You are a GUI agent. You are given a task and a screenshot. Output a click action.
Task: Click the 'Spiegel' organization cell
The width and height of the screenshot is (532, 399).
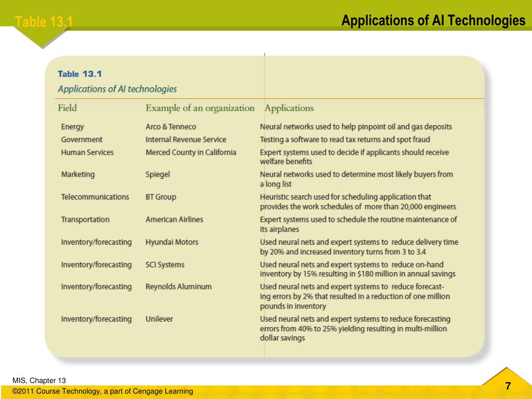[158, 175]
